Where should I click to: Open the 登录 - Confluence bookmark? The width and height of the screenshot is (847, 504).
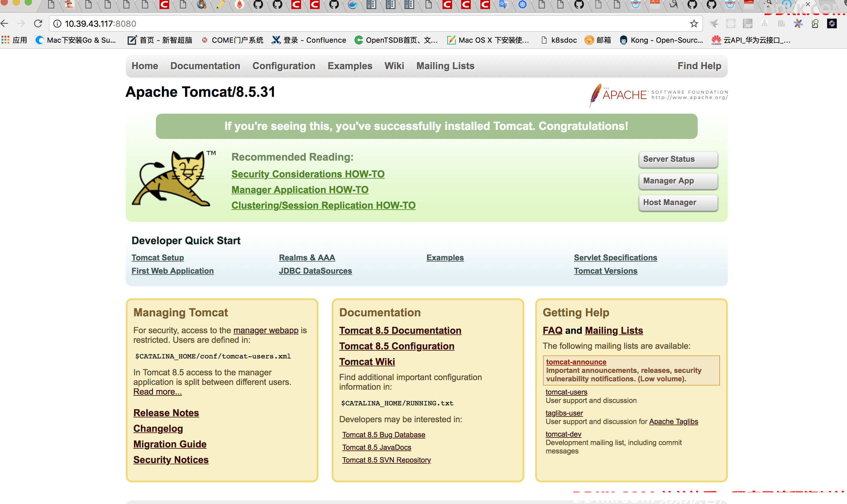click(309, 40)
